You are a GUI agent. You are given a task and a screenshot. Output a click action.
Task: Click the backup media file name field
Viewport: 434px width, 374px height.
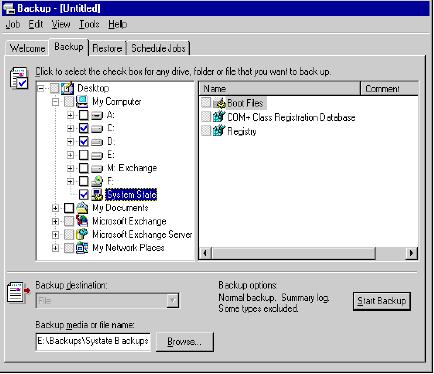pyautogui.click(x=93, y=341)
